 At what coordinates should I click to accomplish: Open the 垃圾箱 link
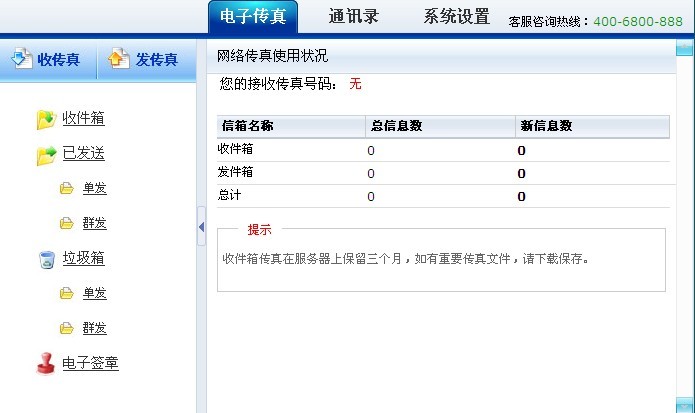point(83,258)
